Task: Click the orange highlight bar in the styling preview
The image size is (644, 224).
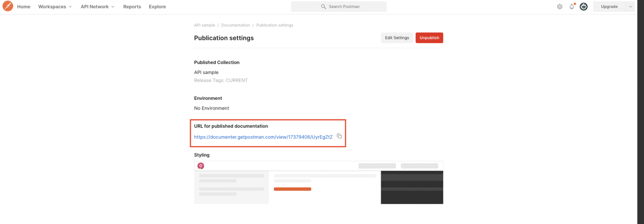Action: click(292, 189)
